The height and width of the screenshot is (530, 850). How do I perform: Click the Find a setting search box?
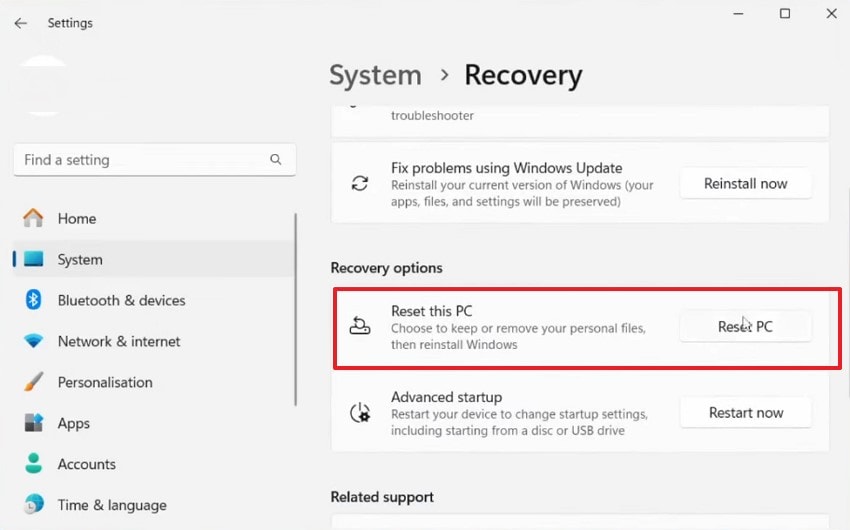(140, 160)
